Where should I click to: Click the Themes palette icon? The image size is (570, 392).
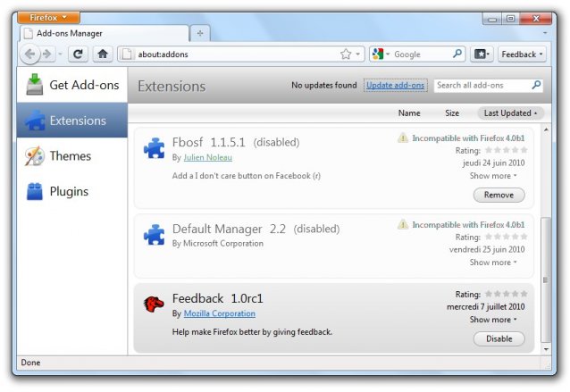(x=35, y=156)
